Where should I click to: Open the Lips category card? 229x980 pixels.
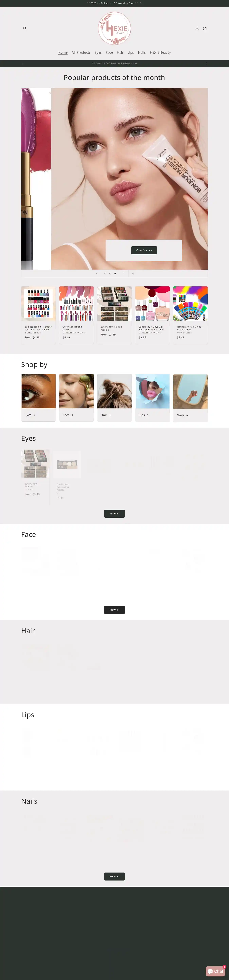click(152, 398)
